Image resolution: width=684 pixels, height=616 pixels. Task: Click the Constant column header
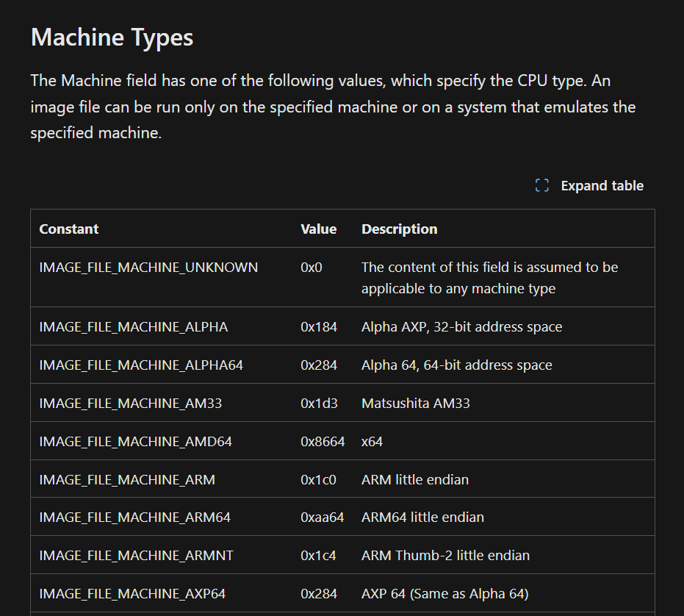pyautogui.click(x=69, y=229)
